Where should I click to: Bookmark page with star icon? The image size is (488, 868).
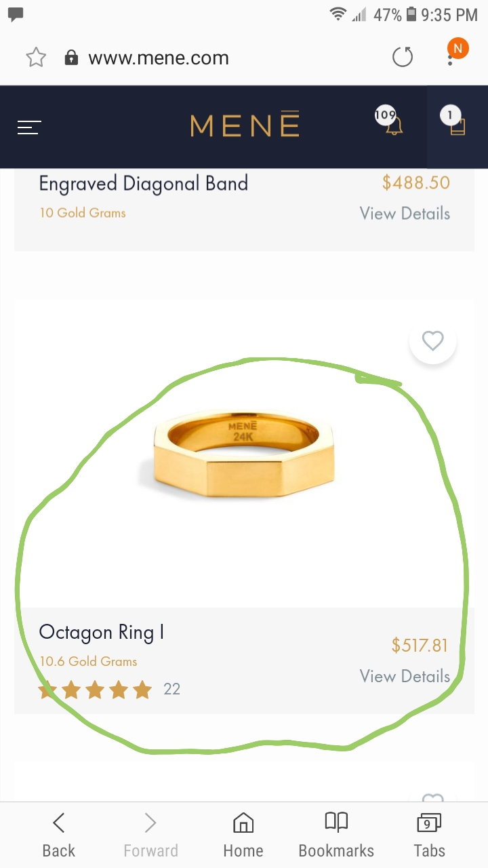pos(35,58)
